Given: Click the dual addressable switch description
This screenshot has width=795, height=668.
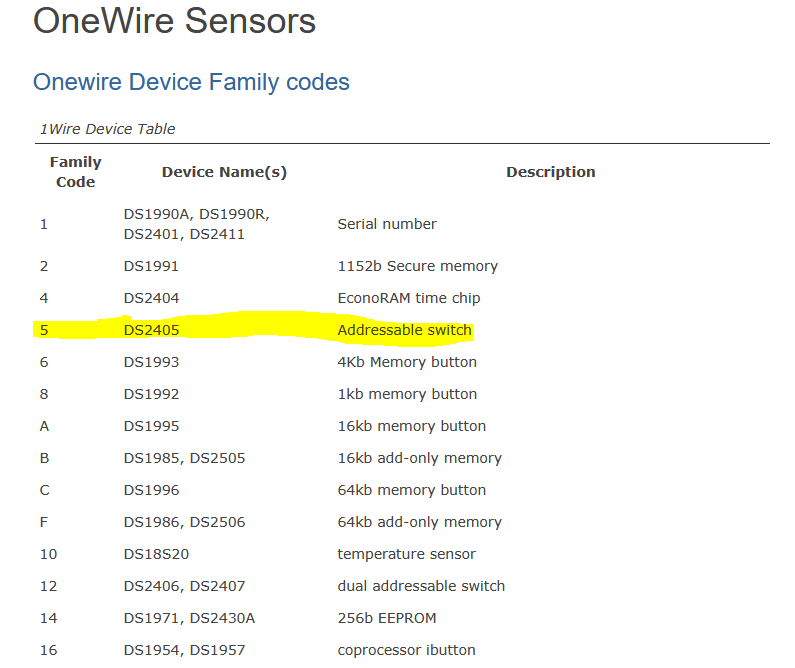Looking at the screenshot, I should pos(421,586).
